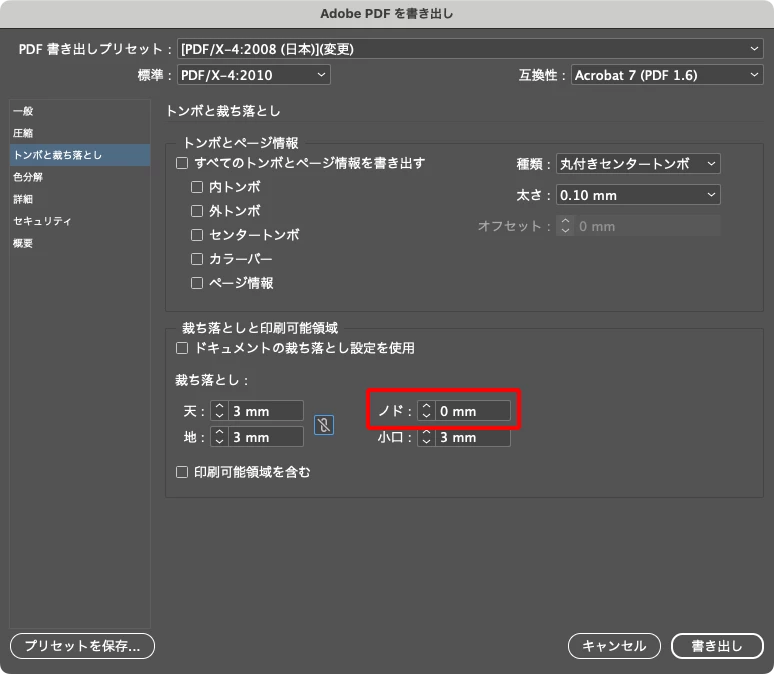
Task: Select セキュリティ in the sidebar
Action: pyautogui.click(x=80, y=221)
